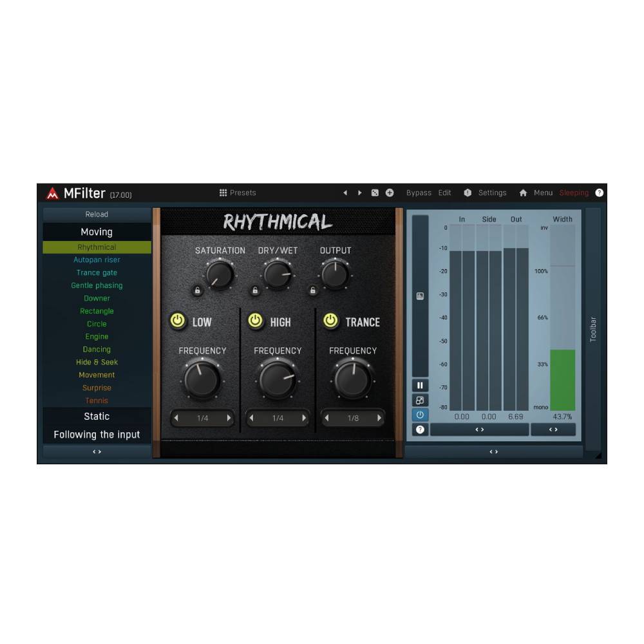
Task: Click the add preset plus icon
Action: 390,193
